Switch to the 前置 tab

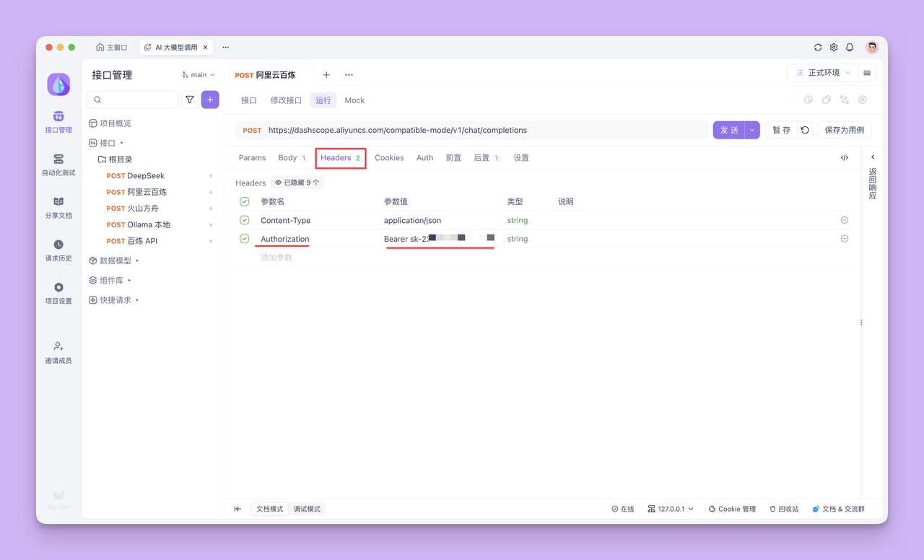click(x=453, y=157)
